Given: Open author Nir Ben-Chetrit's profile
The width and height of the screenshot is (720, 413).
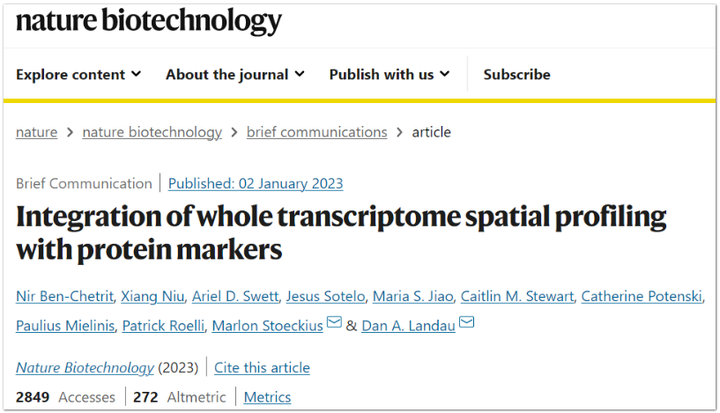Looking at the screenshot, I should tap(62, 296).
